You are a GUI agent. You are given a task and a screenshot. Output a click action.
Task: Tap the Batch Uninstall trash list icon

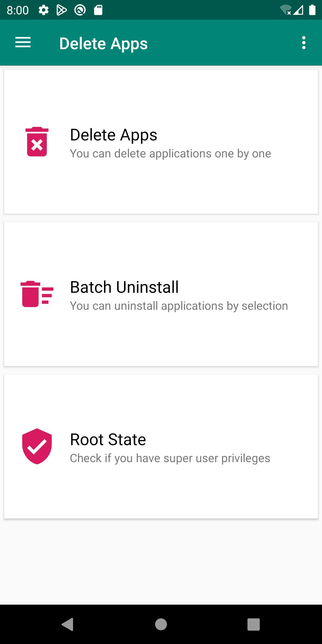click(x=37, y=294)
